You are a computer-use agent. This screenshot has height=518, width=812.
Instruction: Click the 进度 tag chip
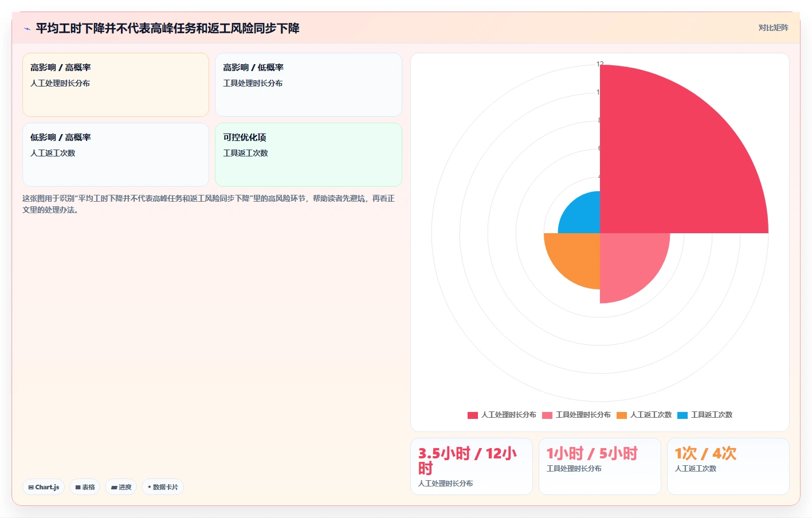[121, 487]
